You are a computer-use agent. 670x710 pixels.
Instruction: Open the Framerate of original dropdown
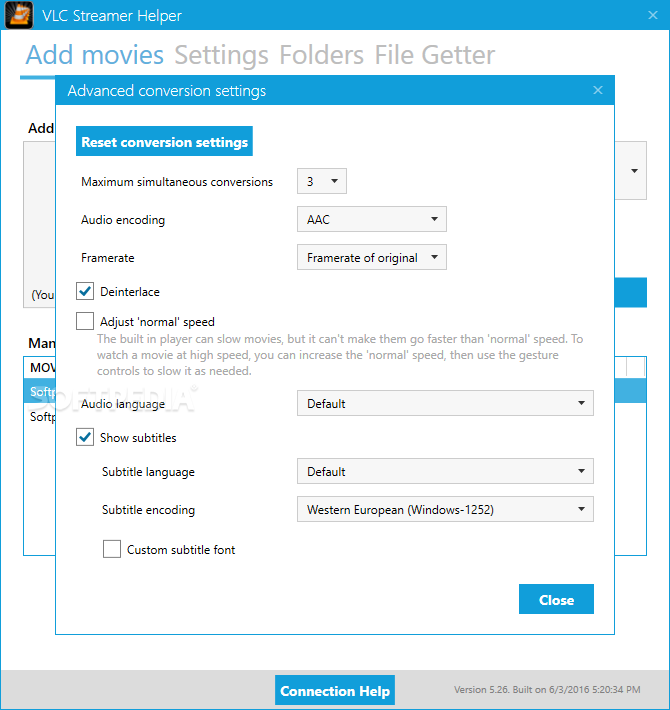click(x=371, y=257)
